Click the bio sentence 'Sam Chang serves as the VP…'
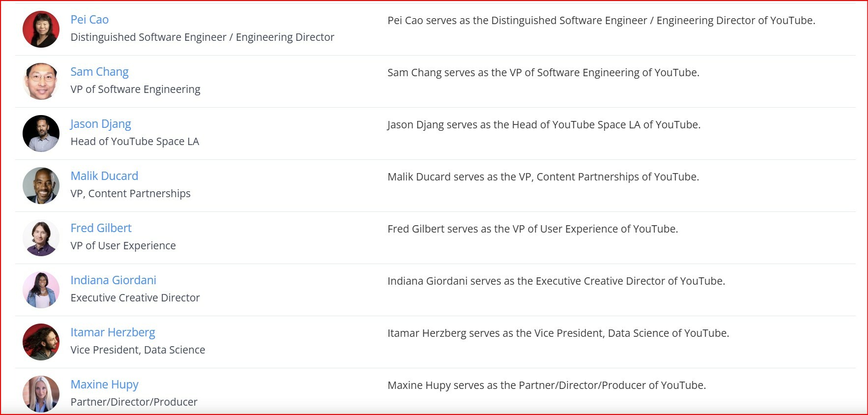Image resolution: width=868 pixels, height=415 pixels. [x=544, y=73]
